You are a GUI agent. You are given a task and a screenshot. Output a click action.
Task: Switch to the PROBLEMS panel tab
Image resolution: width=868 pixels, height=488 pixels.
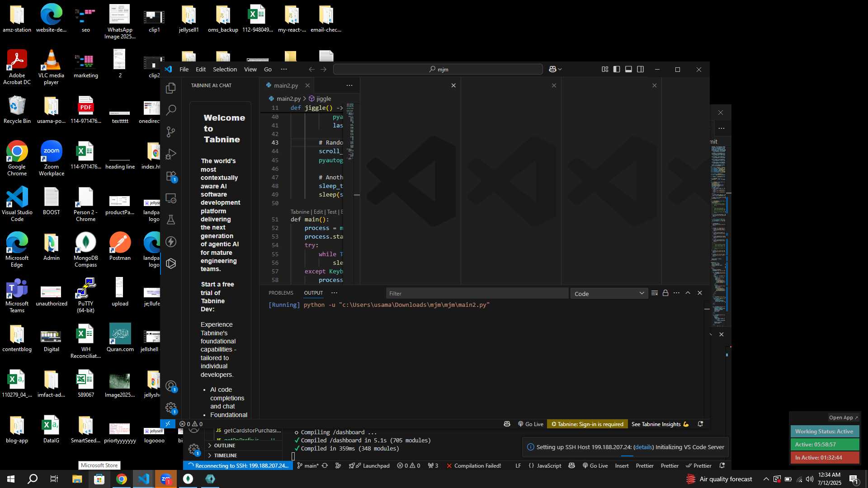[x=281, y=293]
